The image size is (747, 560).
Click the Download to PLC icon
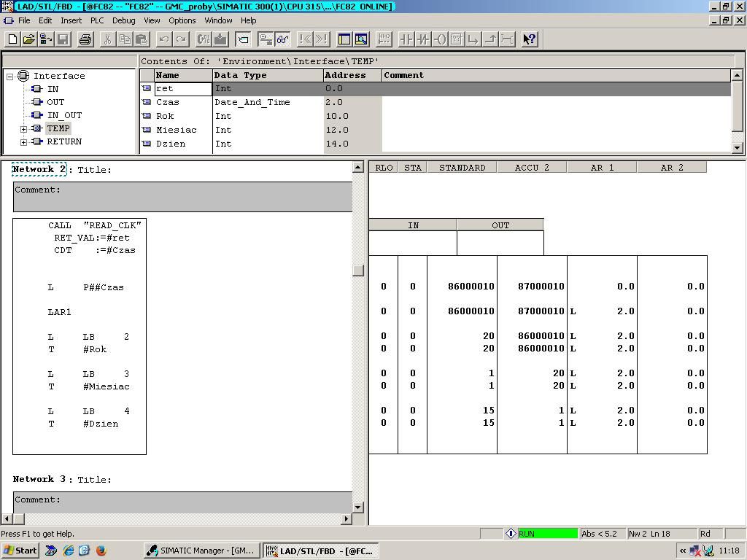click(220, 39)
